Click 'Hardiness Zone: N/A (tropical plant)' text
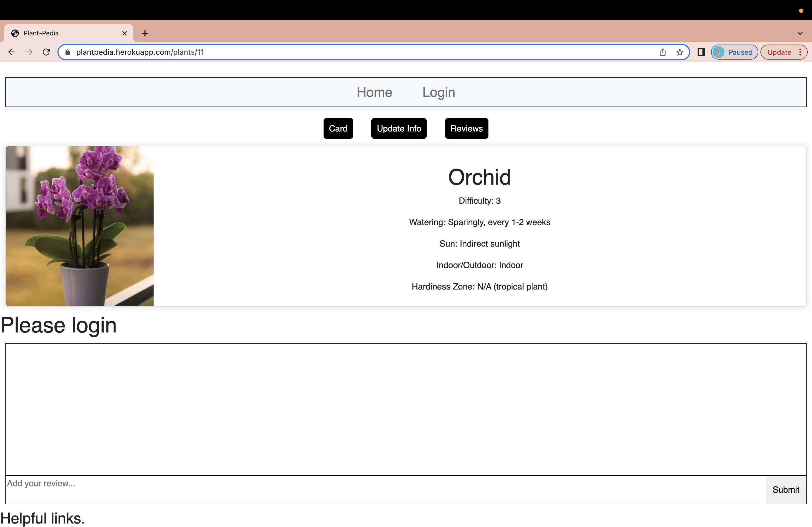This screenshot has height=527, width=812. pyautogui.click(x=479, y=287)
